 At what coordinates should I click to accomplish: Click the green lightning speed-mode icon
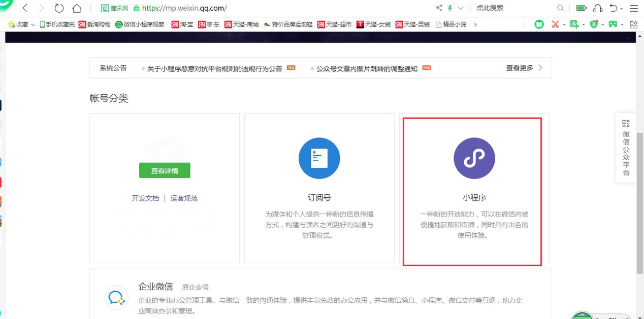(450, 8)
